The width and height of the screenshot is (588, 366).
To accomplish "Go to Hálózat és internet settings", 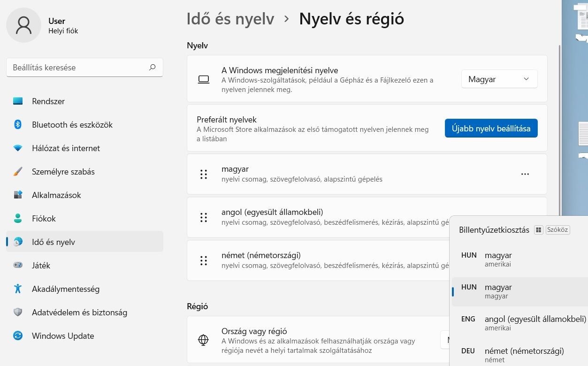I will click(66, 148).
